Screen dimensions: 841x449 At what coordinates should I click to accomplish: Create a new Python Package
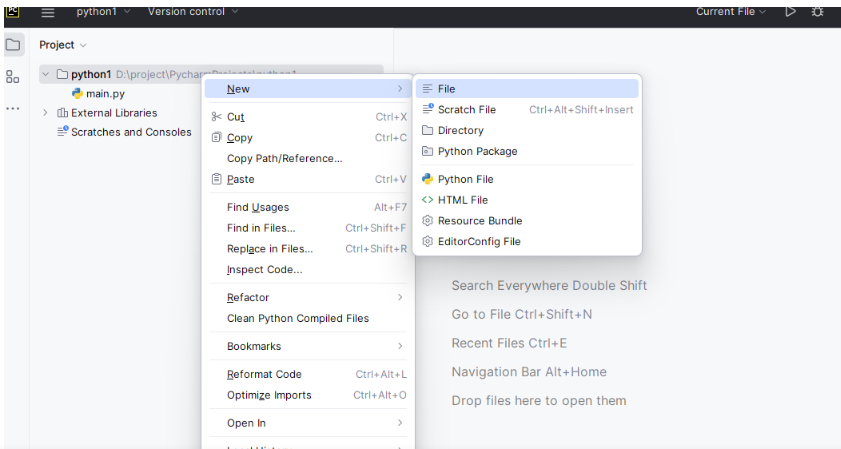[x=527, y=151]
